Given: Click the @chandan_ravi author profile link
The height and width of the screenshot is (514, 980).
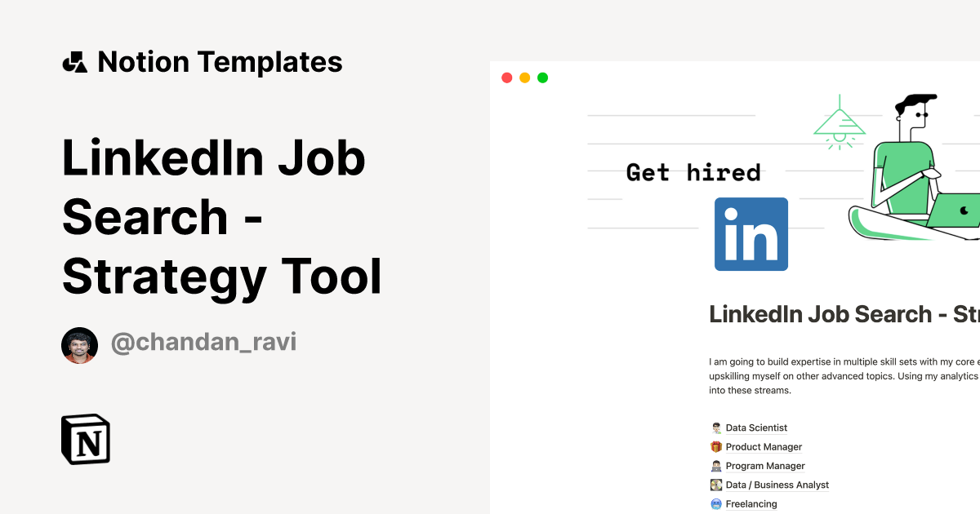Looking at the screenshot, I should 204,342.
